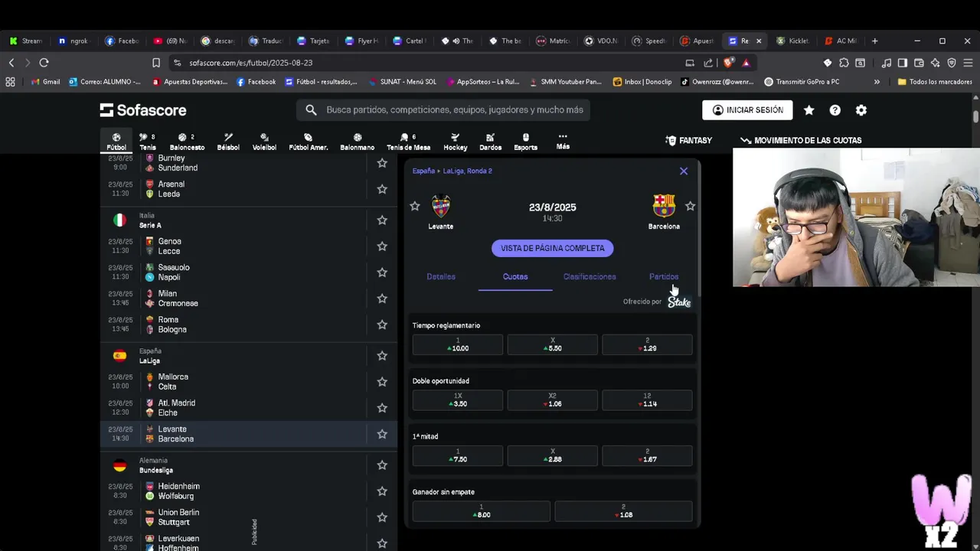Open España LaLiga Ronda 2 breadcrumb

pos(452,171)
